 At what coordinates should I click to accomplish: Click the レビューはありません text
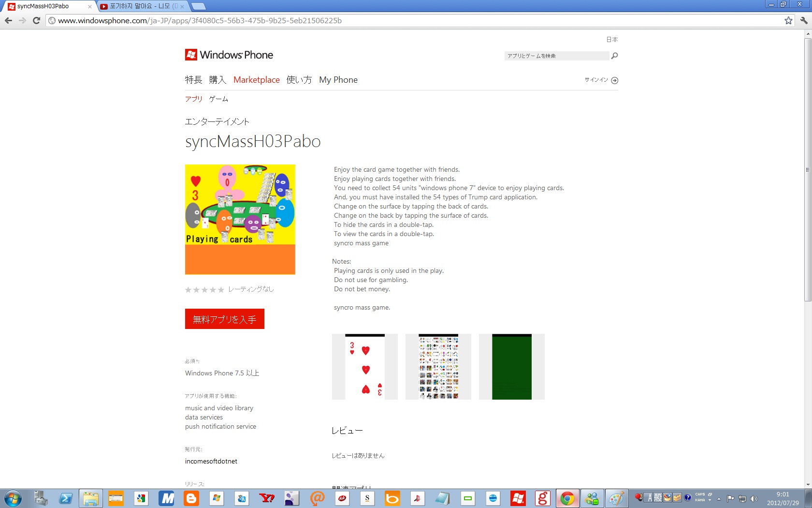click(x=358, y=456)
